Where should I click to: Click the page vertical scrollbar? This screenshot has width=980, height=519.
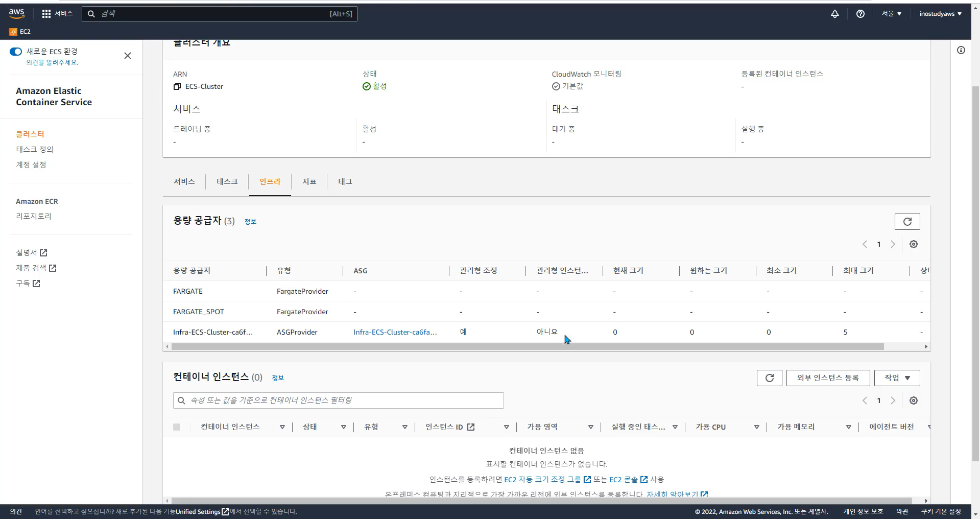[x=975, y=273]
